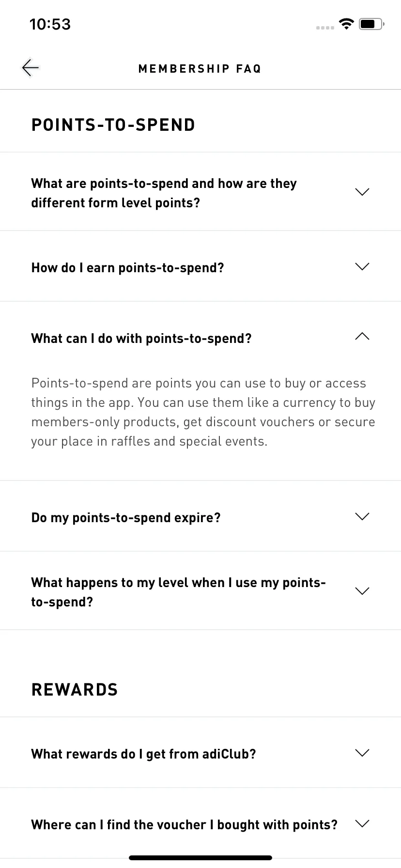
Task: Tap the Points-To-Spend section heading
Action: click(x=113, y=125)
